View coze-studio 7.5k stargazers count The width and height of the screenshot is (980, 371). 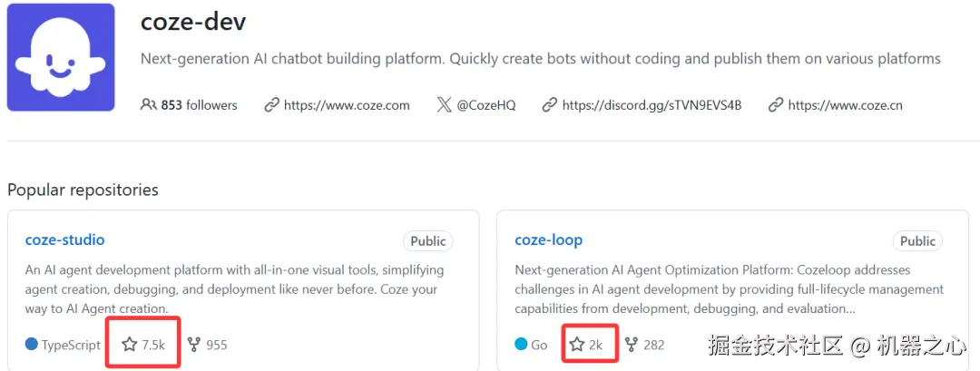(153, 345)
